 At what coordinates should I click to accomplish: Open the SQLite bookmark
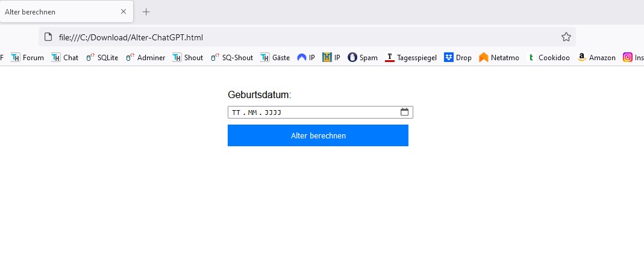102,58
